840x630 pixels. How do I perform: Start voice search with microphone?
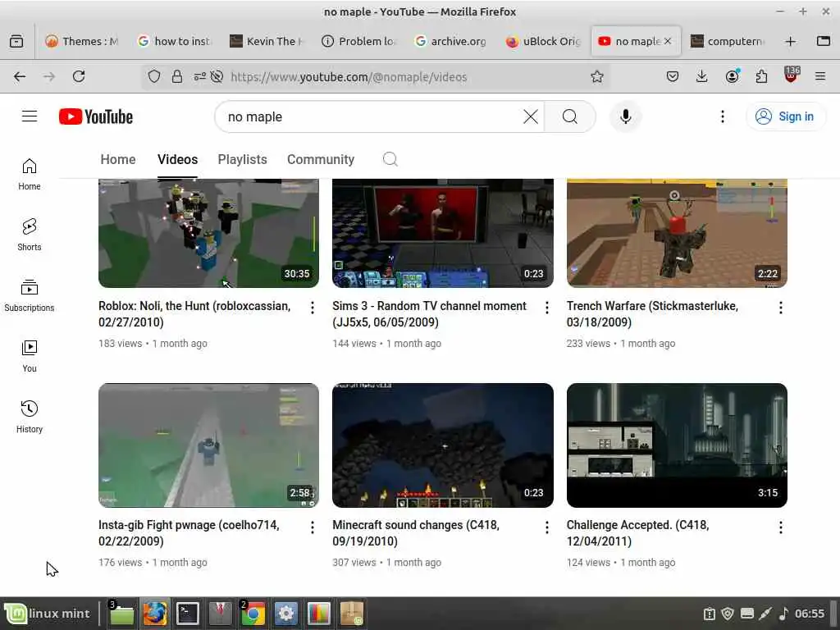tap(625, 116)
